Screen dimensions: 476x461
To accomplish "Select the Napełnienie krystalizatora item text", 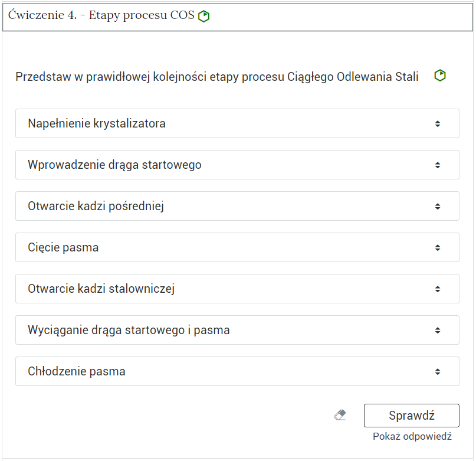I will coord(97,124).
